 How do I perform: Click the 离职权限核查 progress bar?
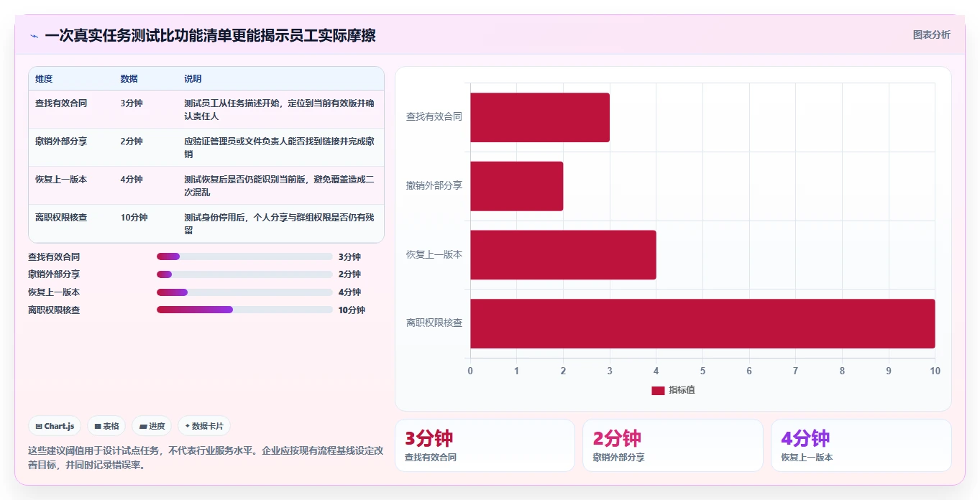click(x=244, y=310)
